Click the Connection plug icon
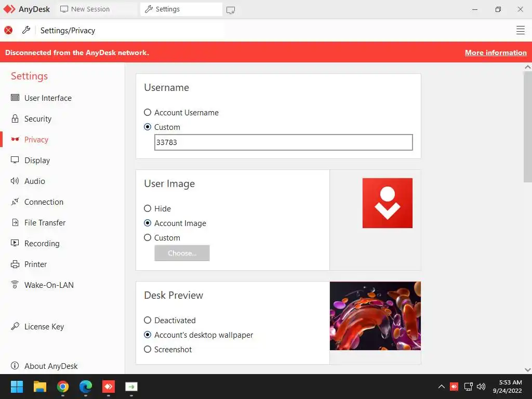The width and height of the screenshot is (532, 399). click(15, 202)
